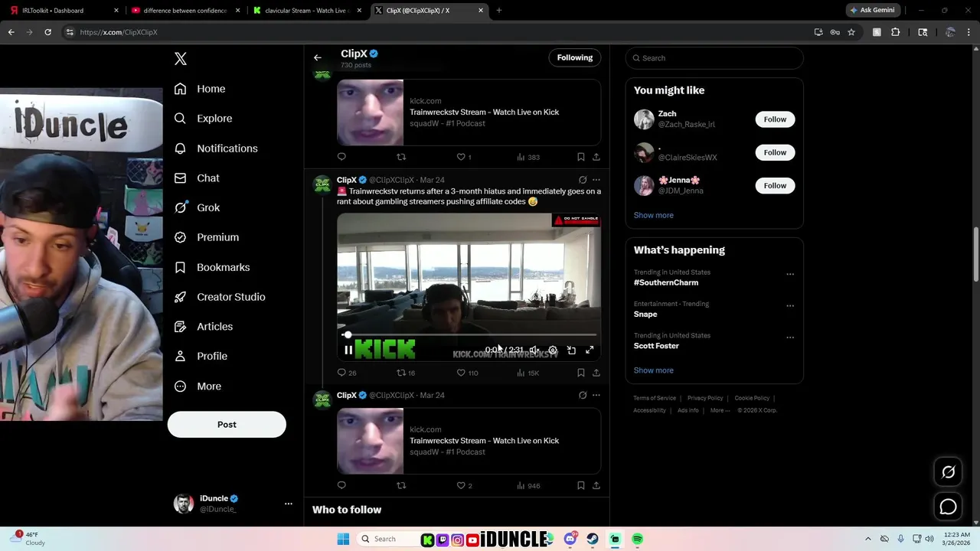Open options for the Snape trend

tap(790, 306)
